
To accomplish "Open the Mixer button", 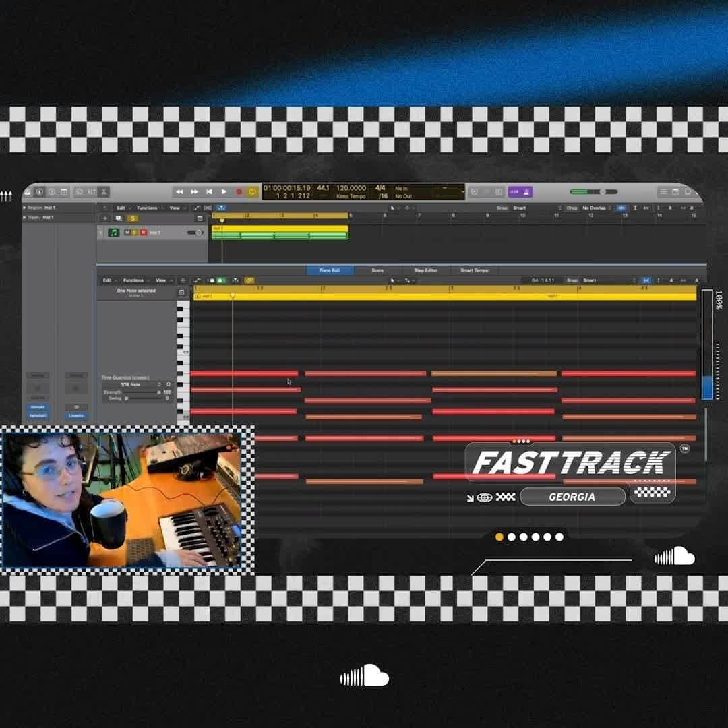I will coord(92,191).
